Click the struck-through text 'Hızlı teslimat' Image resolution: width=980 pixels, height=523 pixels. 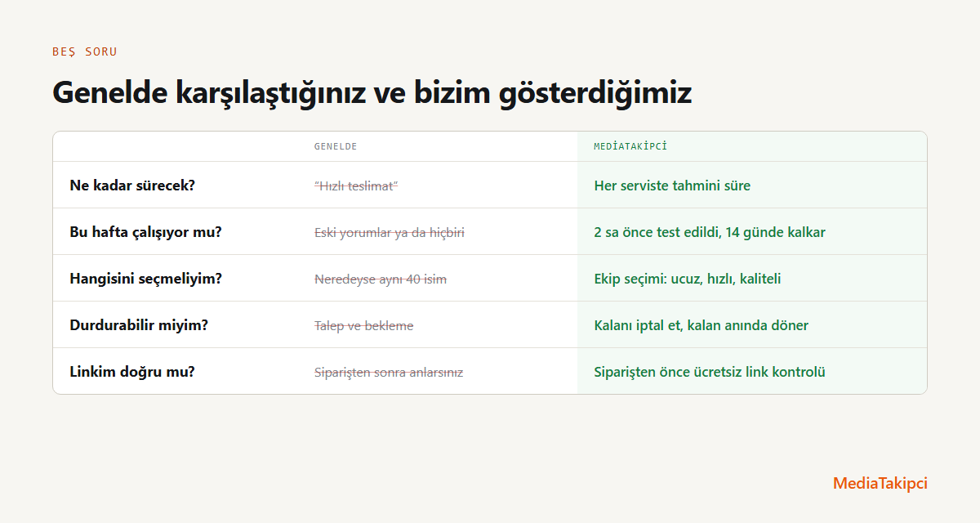[x=356, y=186]
